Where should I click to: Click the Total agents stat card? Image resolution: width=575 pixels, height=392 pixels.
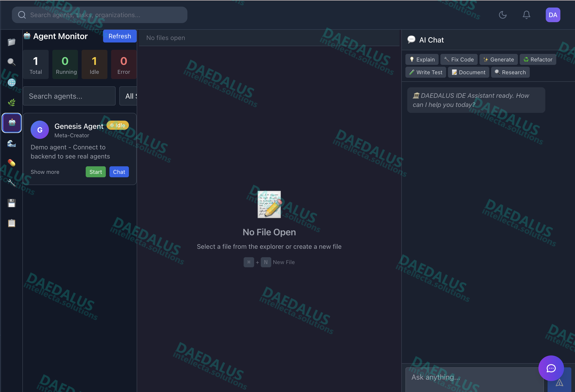click(x=36, y=64)
